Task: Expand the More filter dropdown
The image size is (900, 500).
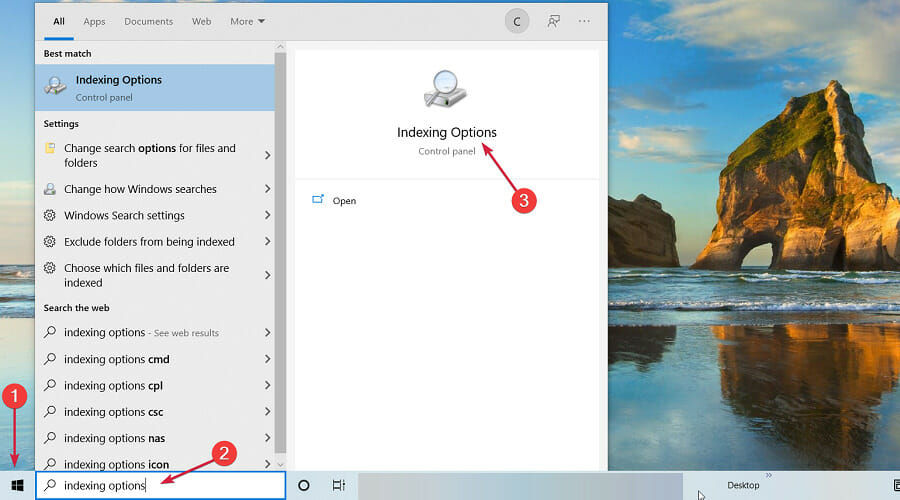Action: click(247, 21)
